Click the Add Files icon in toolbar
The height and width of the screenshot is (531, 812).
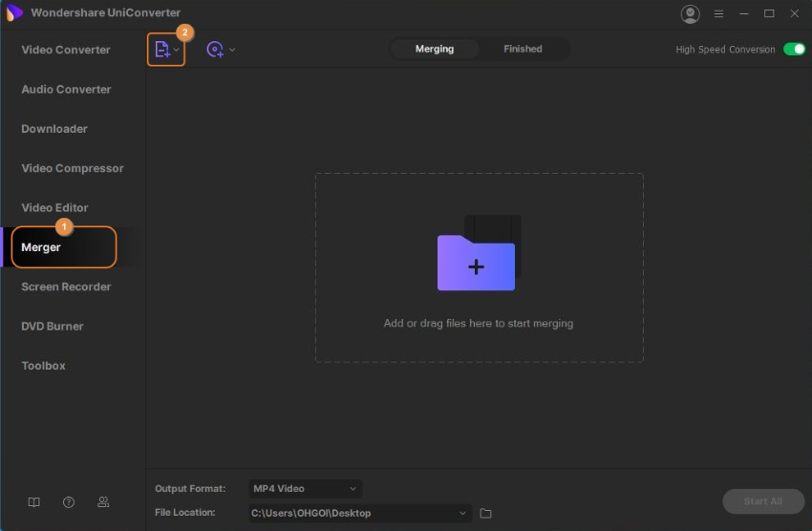coord(161,50)
